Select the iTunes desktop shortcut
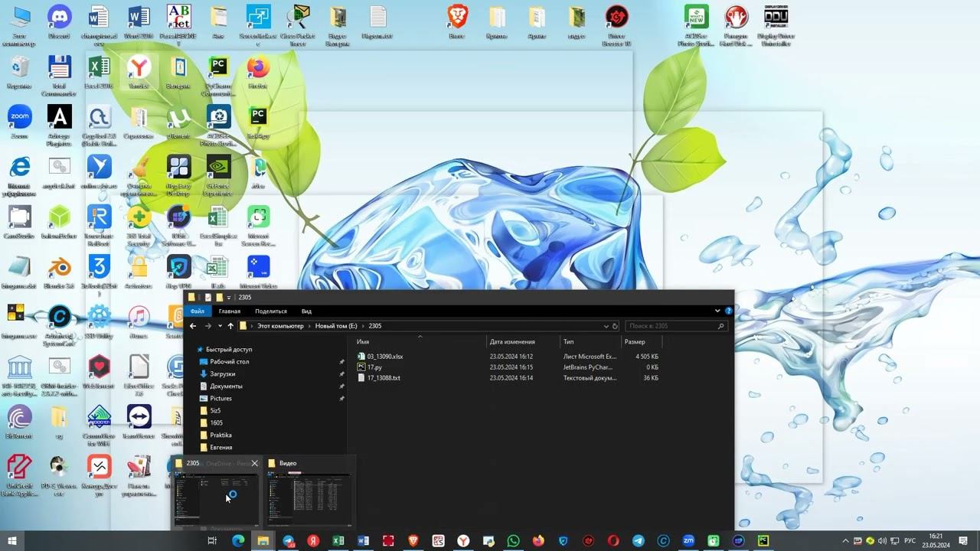980x551 pixels. click(139, 322)
